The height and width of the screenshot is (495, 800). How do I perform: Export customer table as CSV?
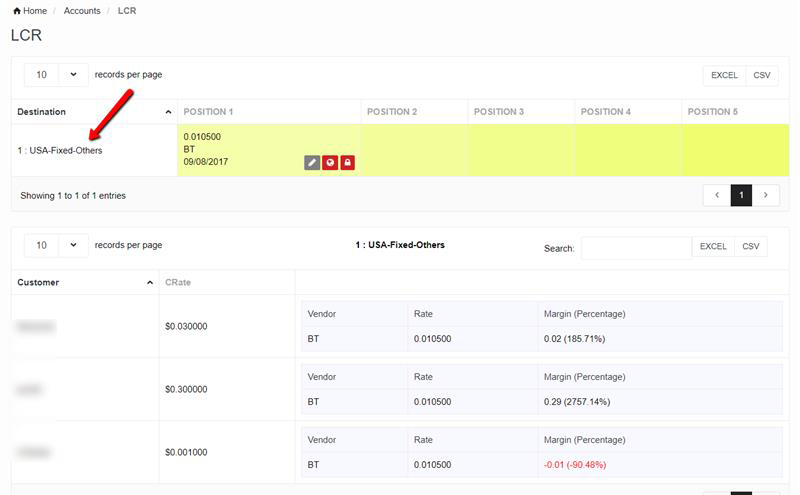750,246
